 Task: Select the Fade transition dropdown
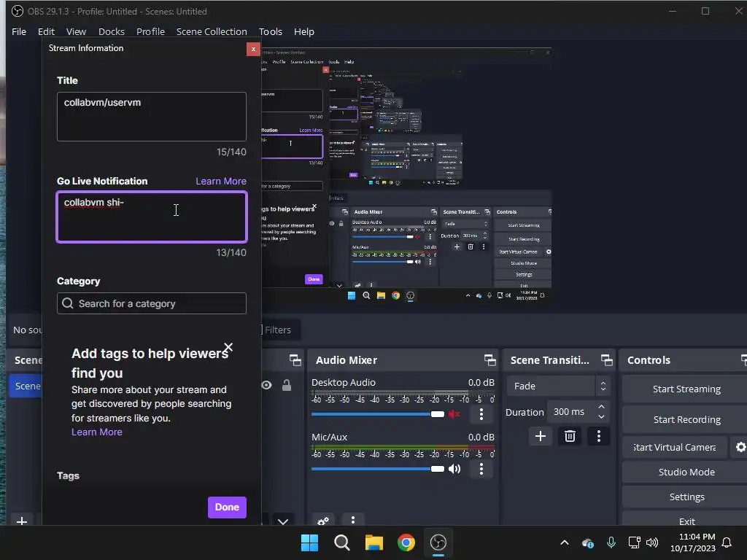point(557,386)
